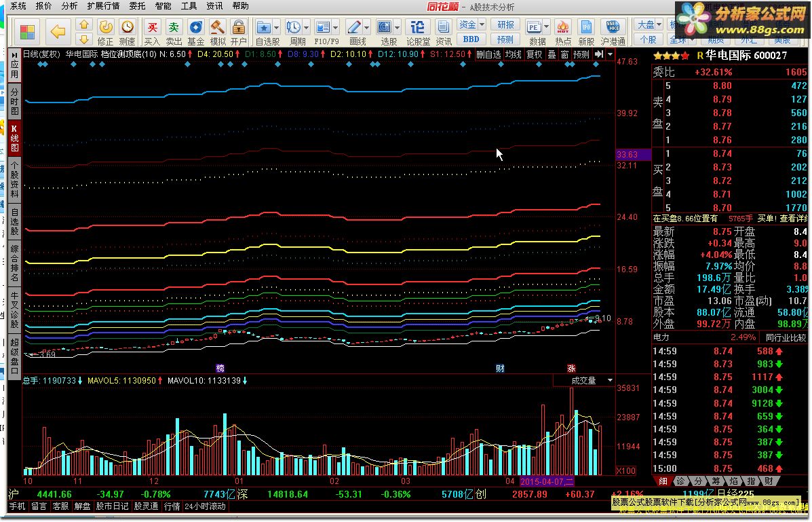Expand the 周期 dropdown arrow
The image size is (812, 522).
tap(307, 27)
